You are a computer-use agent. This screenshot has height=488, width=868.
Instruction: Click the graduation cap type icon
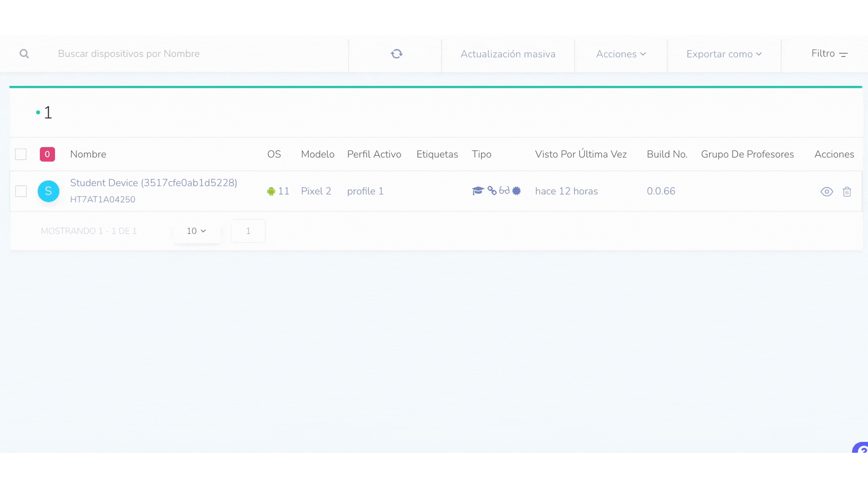tap(478, 191)
